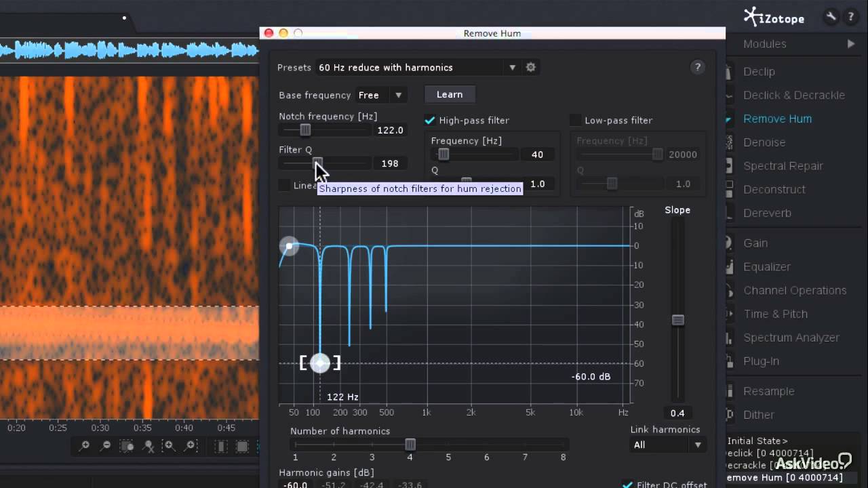Open the Channel Operations module
The height and width of the screenshot is (488, 868).
[795, 290]
